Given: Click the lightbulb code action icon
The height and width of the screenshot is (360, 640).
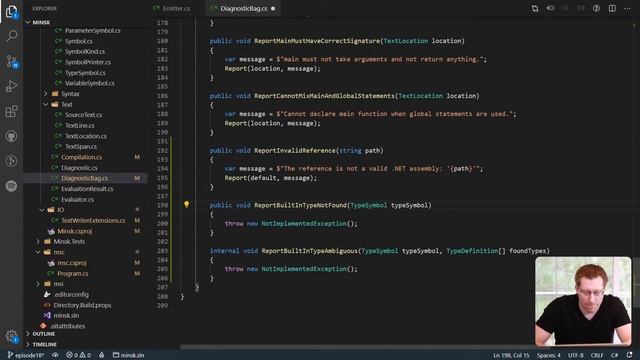Looking at the screenshot, I should (186, 204).
